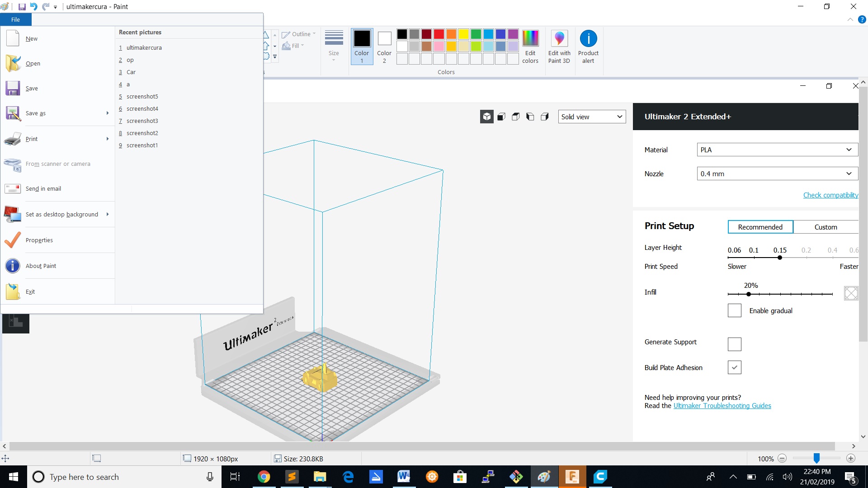Open Edit with Paint 3D

pyautogui.click(x=559, y=39)
